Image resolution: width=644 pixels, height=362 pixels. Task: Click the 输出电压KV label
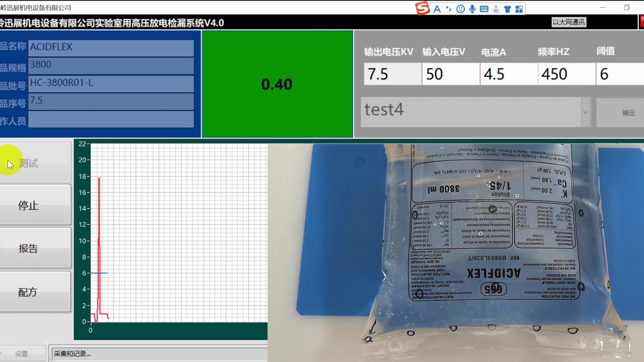click(x=389, y=52)
